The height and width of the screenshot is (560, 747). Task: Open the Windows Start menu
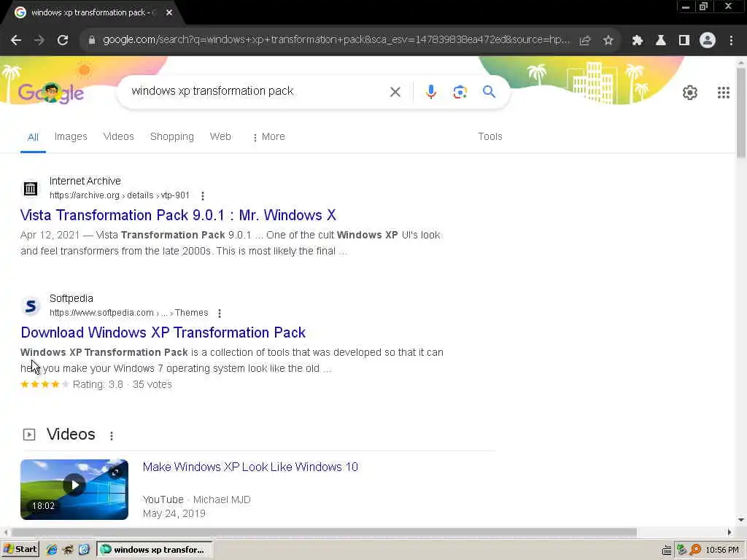click(20, 550)
